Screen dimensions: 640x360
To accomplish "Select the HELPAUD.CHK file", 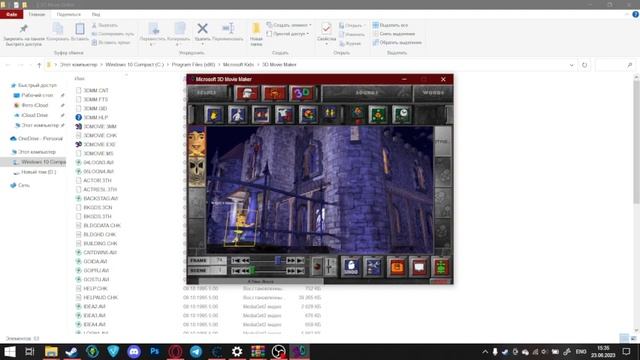I will pos(97,298).
